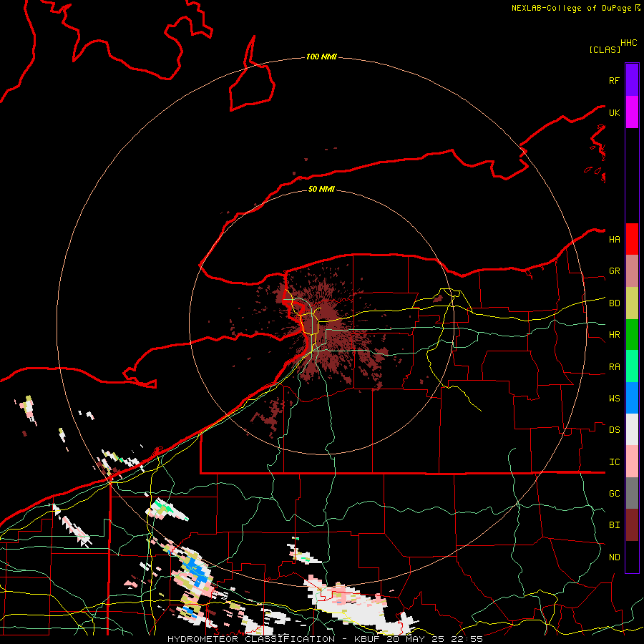Click the DS legend label
644x644 pixels.
[614, 430]
